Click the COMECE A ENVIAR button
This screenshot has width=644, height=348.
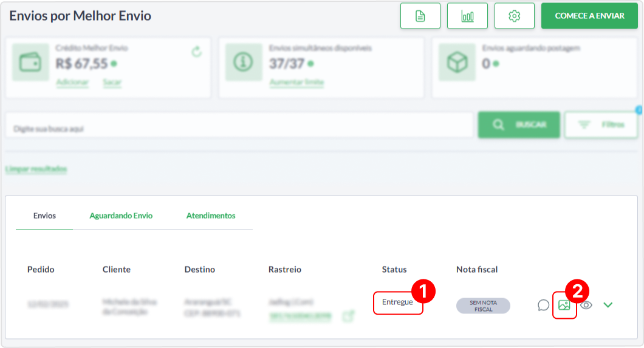pos(589,16)
